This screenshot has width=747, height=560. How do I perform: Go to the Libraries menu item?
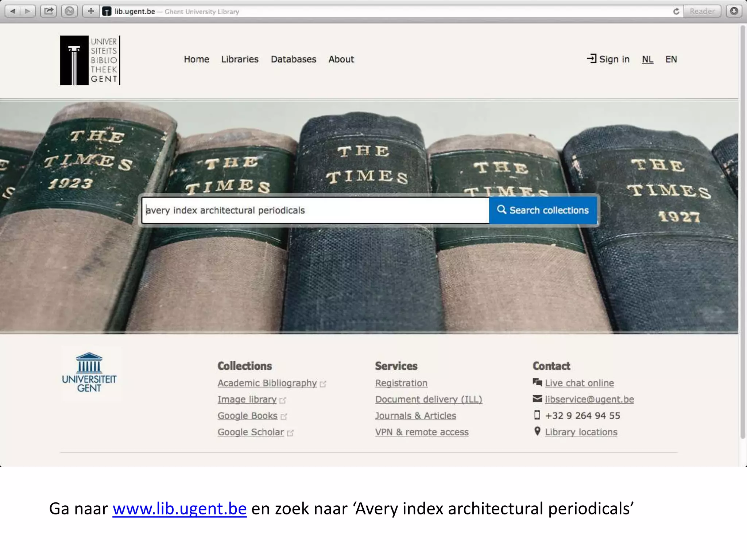[x=240, y=59]
